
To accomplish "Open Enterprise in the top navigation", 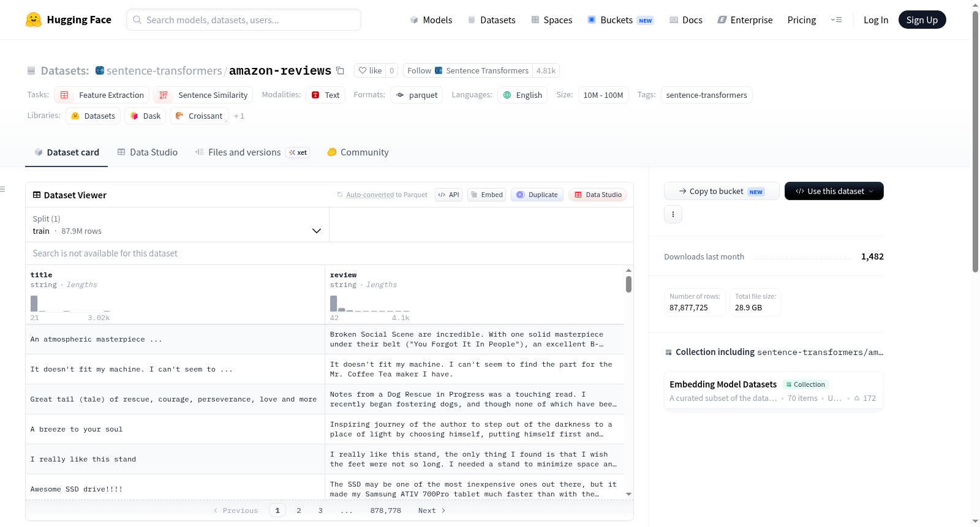I will pyautogui.click(x=745, y=20).
